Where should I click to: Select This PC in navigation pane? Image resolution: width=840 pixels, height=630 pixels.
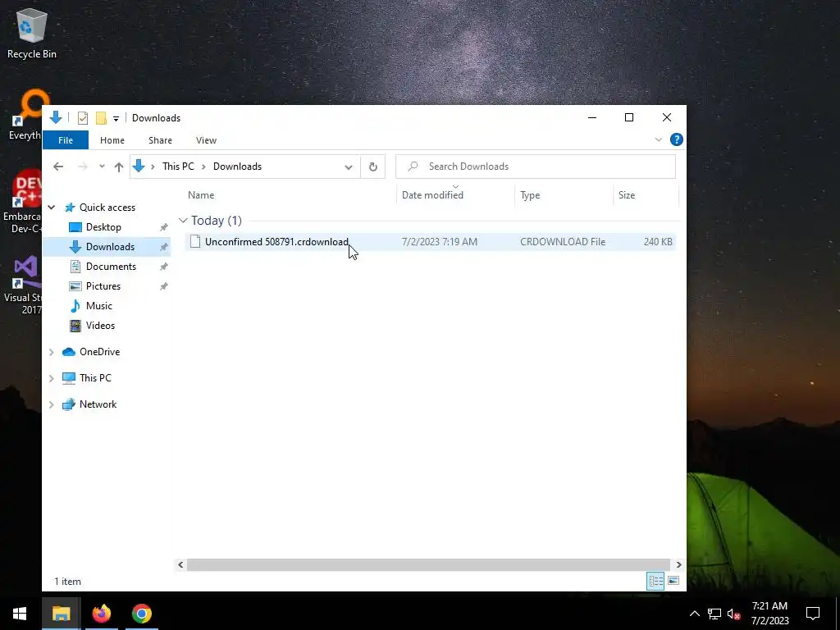[95, 378]
